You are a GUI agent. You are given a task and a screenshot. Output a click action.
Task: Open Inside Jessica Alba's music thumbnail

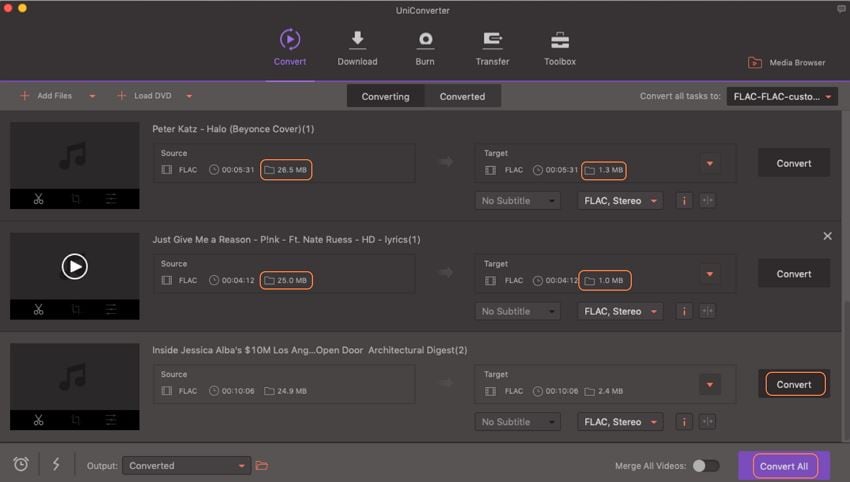[x=74, y=377]
